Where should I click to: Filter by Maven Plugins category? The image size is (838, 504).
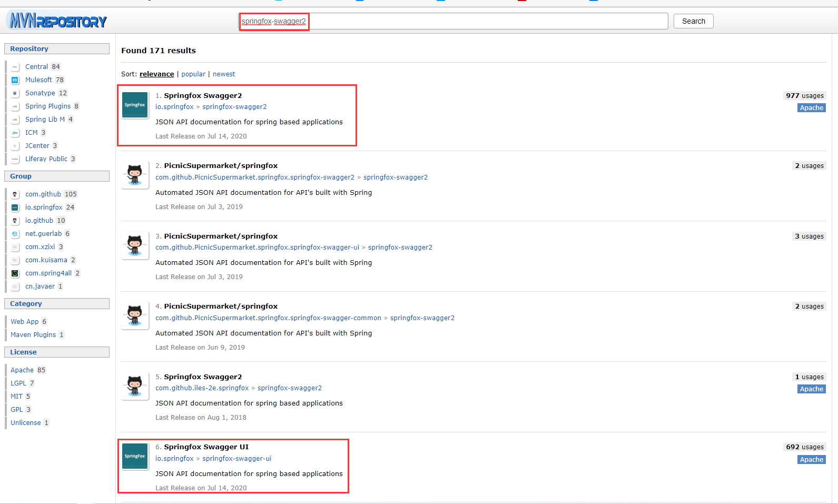coord(33,335)
